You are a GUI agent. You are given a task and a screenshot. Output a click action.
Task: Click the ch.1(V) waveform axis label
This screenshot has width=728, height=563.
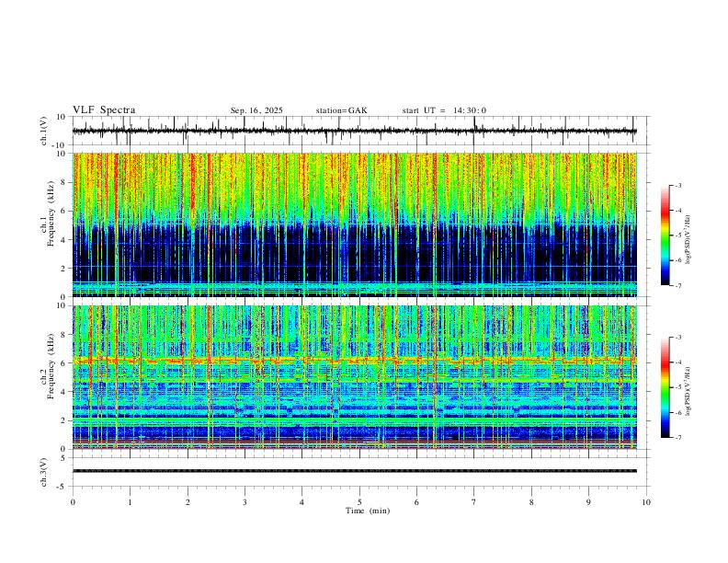[44, 131]
